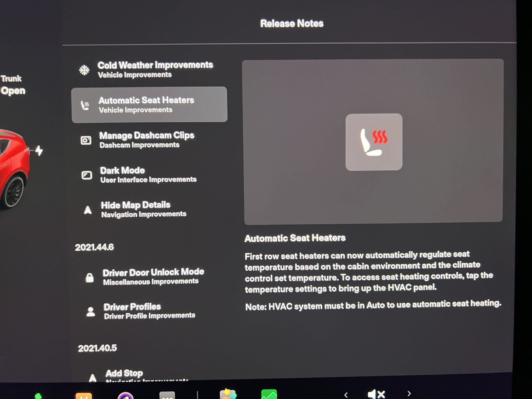Tap the large seat heater illustration tile

pyautogui.click(x=374, y=142)
